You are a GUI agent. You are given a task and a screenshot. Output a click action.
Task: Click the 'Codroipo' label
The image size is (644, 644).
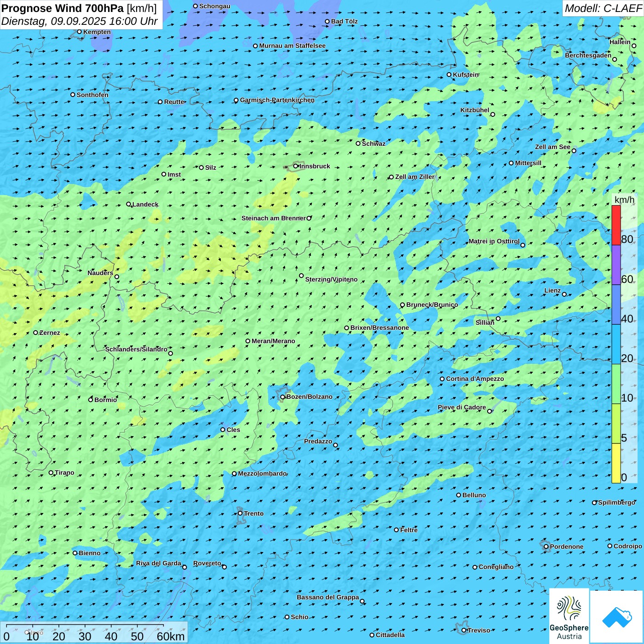click(628, 546)
